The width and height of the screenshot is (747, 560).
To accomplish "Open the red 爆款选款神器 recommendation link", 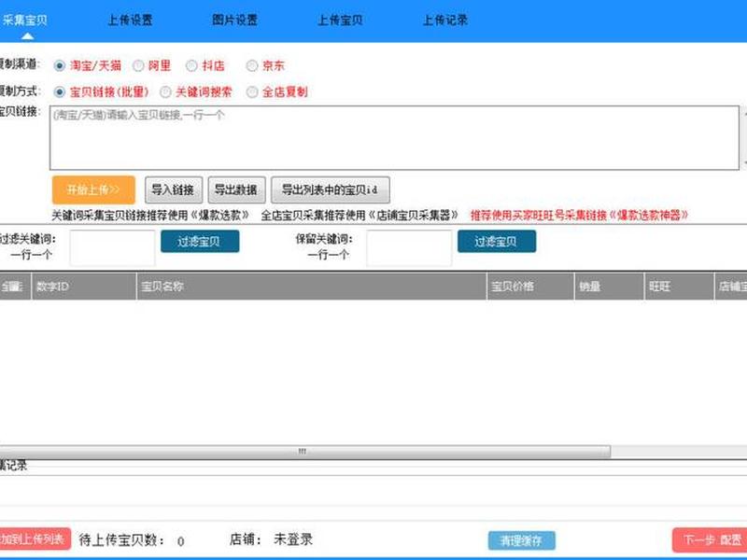I will click(x=579, y=216).
